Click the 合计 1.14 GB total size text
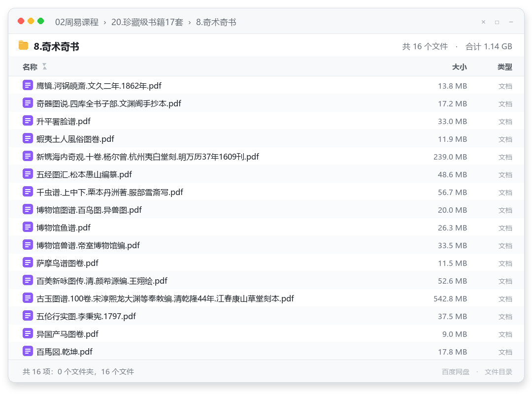Image resolution: width=532 pixels, height=394 pixels. [489, 46]
